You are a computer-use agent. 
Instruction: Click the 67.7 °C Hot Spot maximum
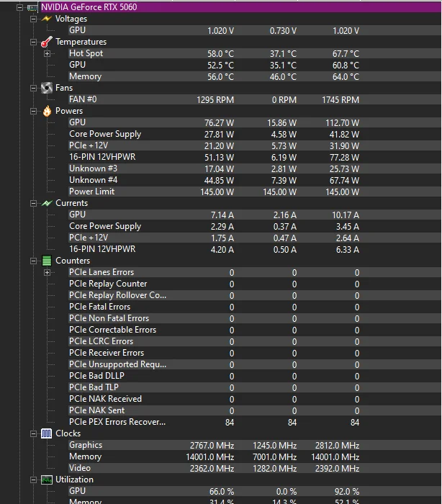(x=346, y=54)
